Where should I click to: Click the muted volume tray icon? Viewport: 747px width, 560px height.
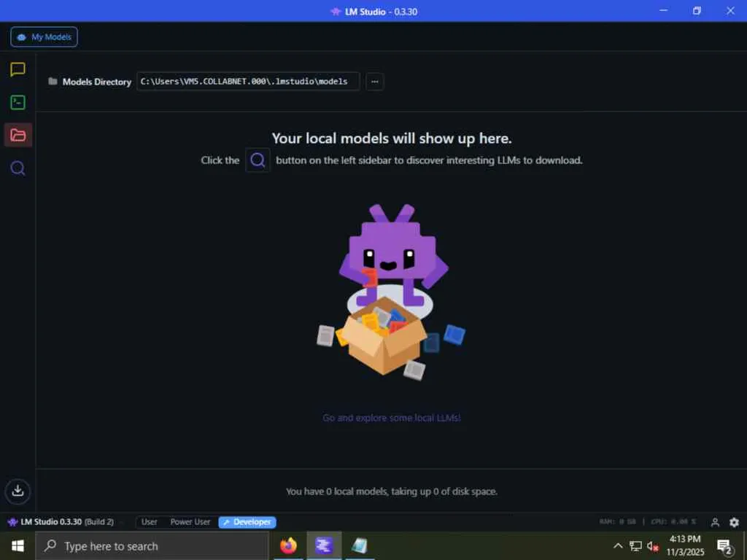click(x=653, y=546)
